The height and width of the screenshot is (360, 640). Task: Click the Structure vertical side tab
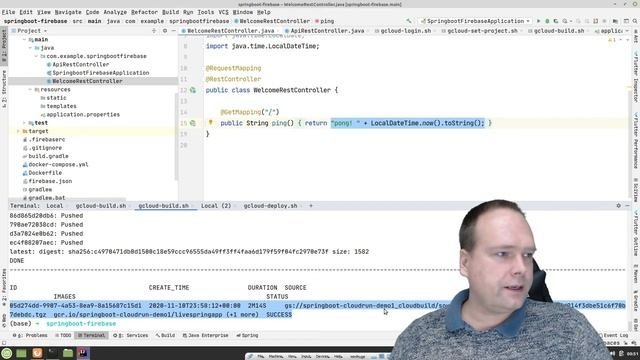coord(4,89)
